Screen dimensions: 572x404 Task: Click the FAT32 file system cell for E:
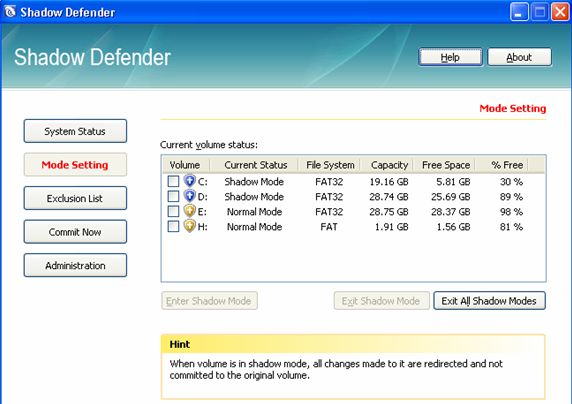point(329,212)
